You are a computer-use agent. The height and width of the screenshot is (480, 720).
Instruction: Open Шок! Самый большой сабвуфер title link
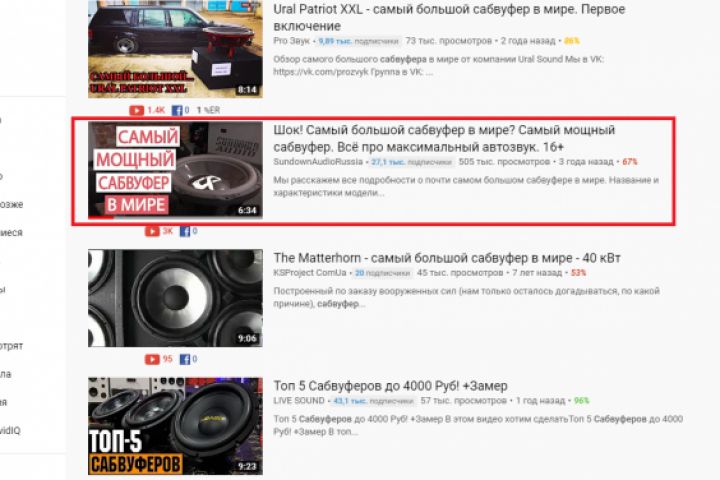click(444, 138)
